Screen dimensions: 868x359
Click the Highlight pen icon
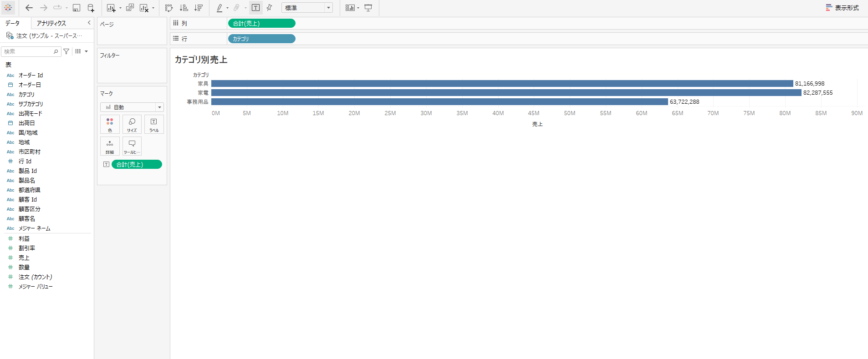tap(220, 8)
